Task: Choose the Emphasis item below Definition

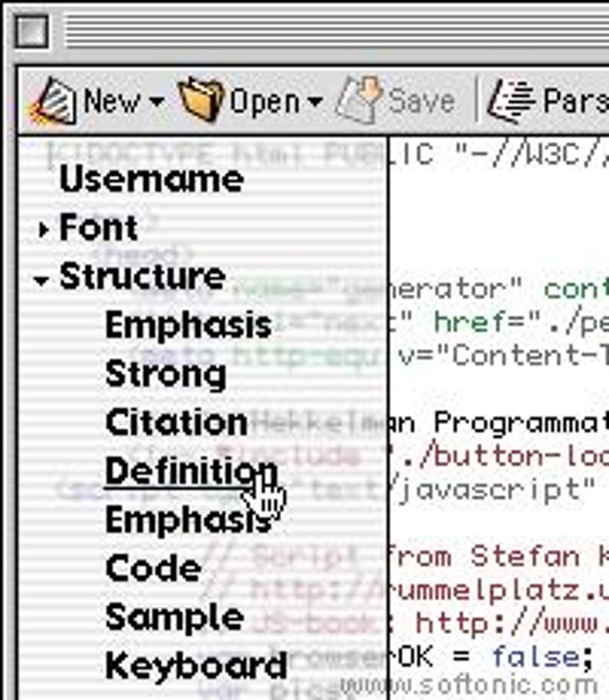Action: 189,520
